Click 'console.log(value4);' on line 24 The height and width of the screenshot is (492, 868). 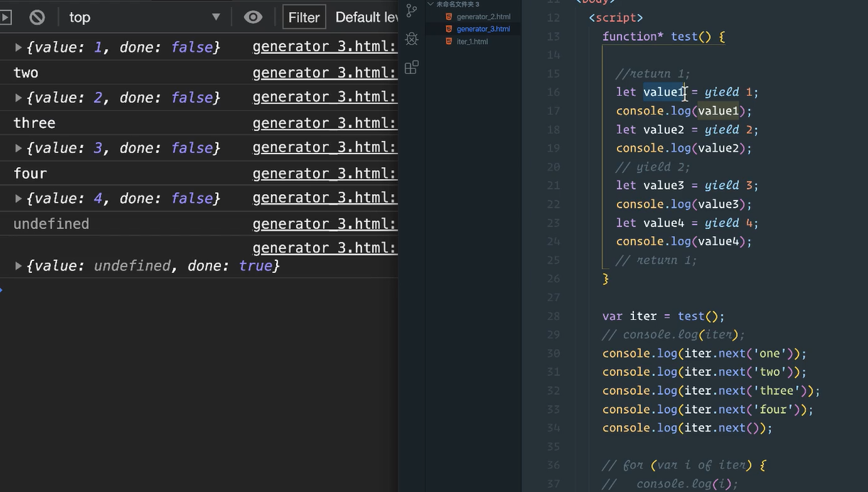point(684,241)
